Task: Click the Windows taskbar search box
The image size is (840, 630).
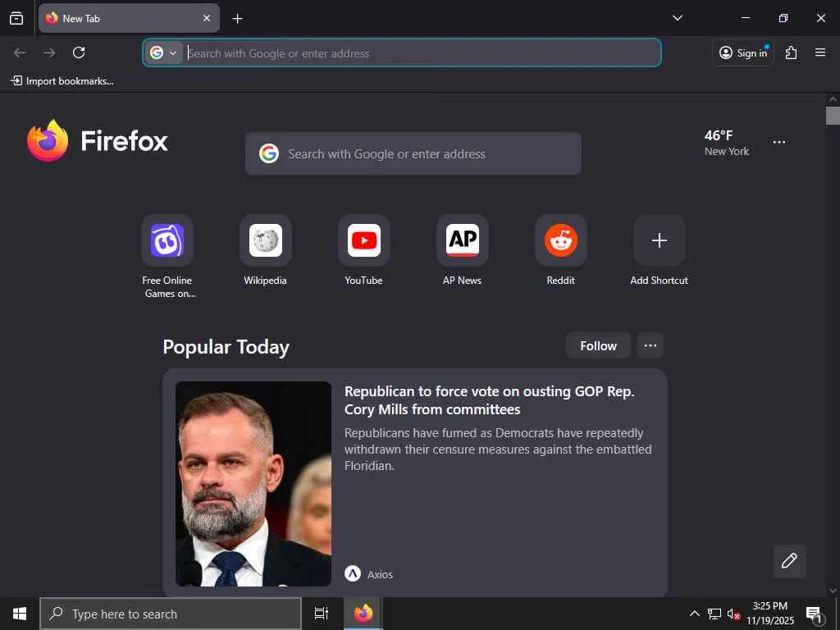Action: 171,614
